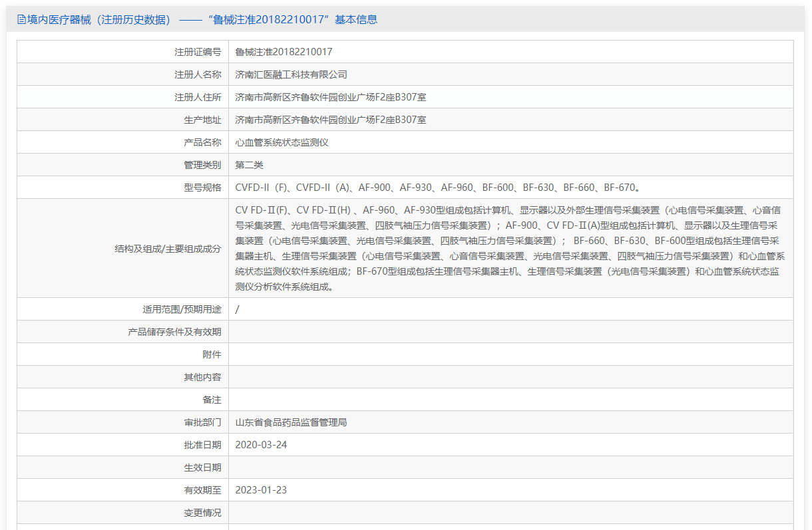Select registration number 鲁械注准20182210017 in the table
Viewport: 812px width, 530px height.
(x=284, y=52)
